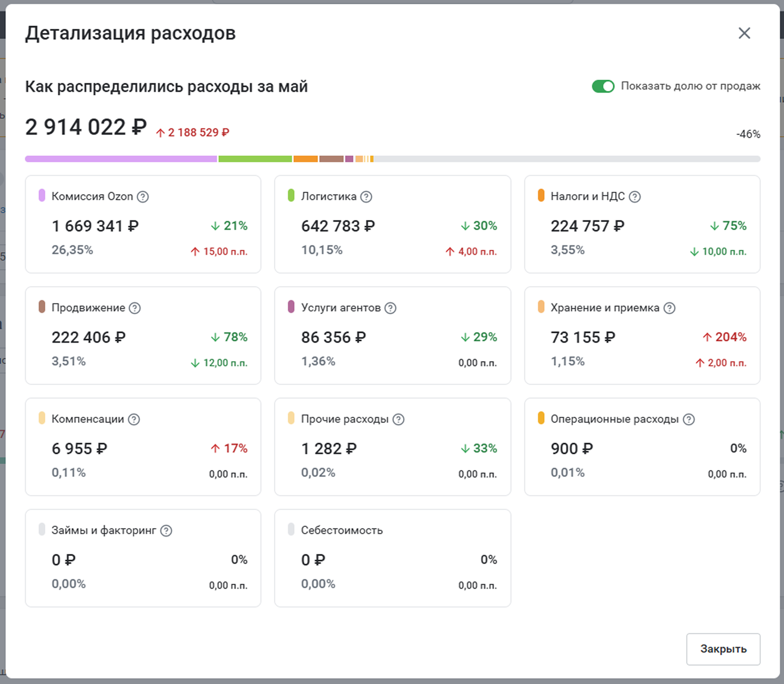Image resolution: width=784 pixels, height=684 pixels.
Task: Close dialog with the X icon
Action: pyautogui.click(x=744, y=33)
